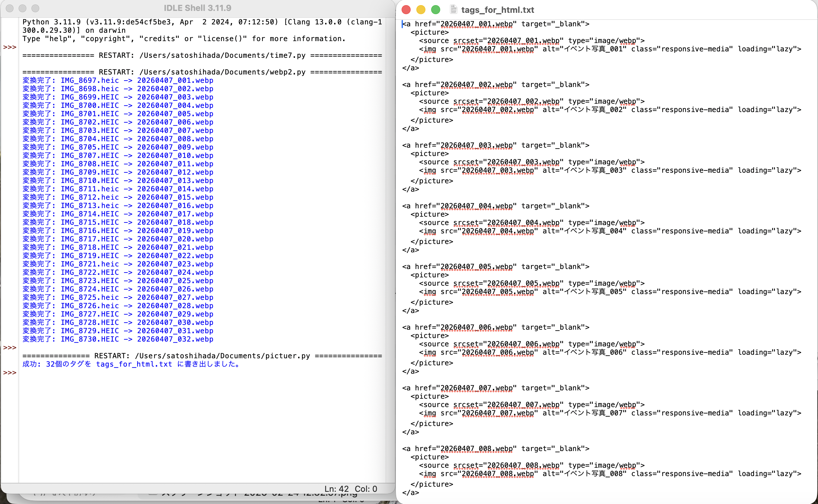This screenshot has height=504, width=818.
Task: Minimize the tags_for_html.txt window with yellow button
Action: (421, 10)
